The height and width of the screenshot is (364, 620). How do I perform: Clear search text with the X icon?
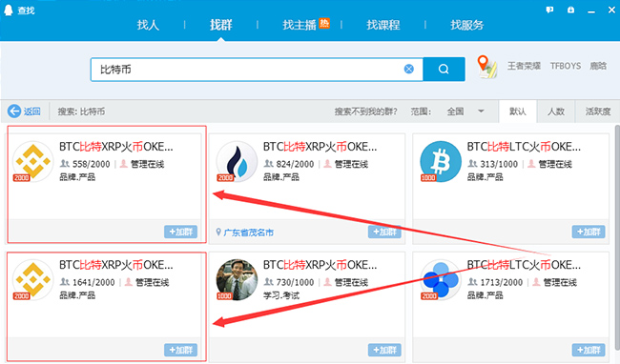pyautogui.click(x=409, y=70)
